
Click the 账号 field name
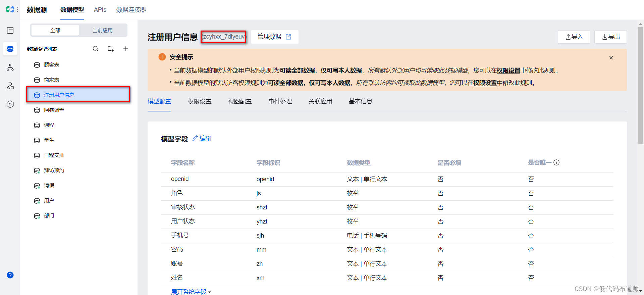pos(177,263)
